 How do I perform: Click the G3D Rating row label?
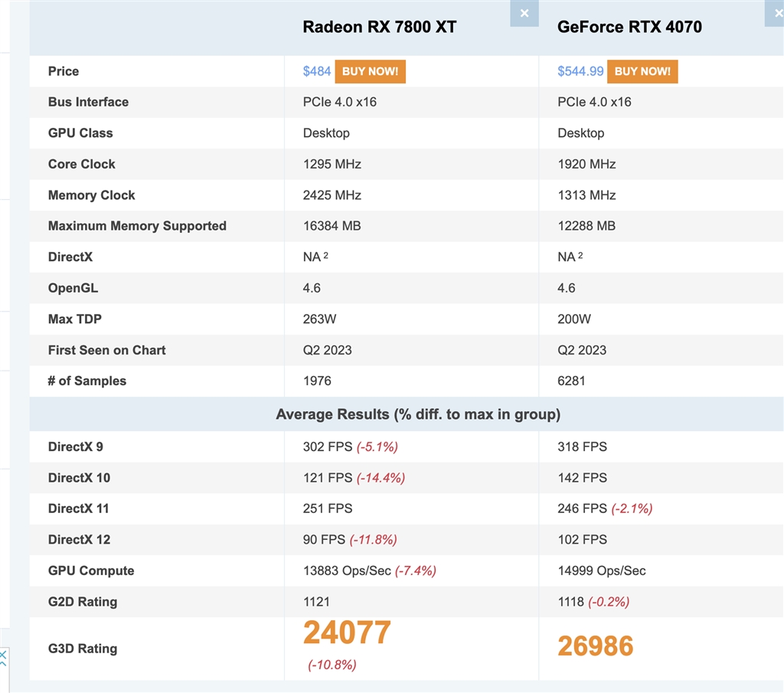(83, 649)
